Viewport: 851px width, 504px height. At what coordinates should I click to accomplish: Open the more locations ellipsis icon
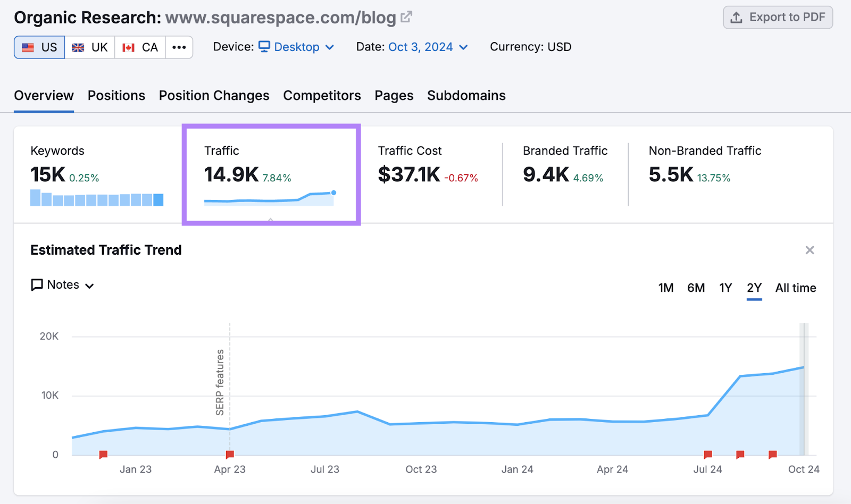coord(179,47)
